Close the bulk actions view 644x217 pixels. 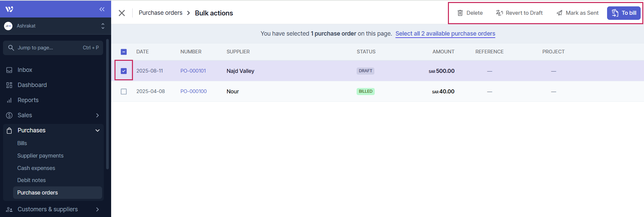pos(122,13)
